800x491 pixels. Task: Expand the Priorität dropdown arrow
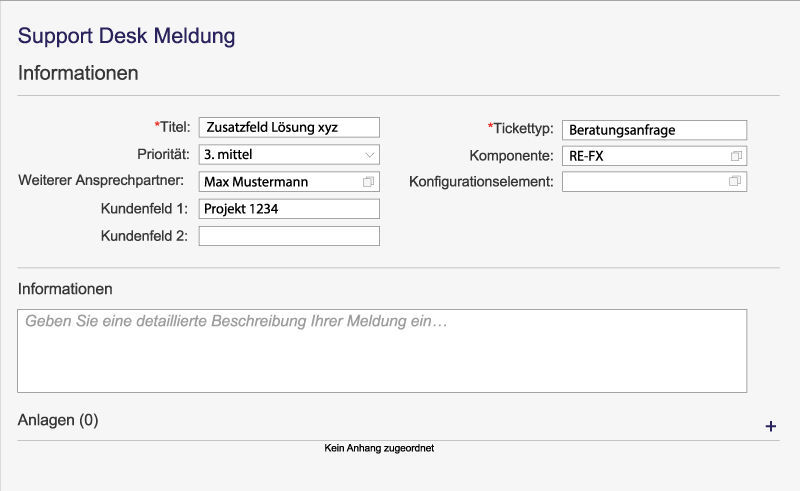[369, 155]
